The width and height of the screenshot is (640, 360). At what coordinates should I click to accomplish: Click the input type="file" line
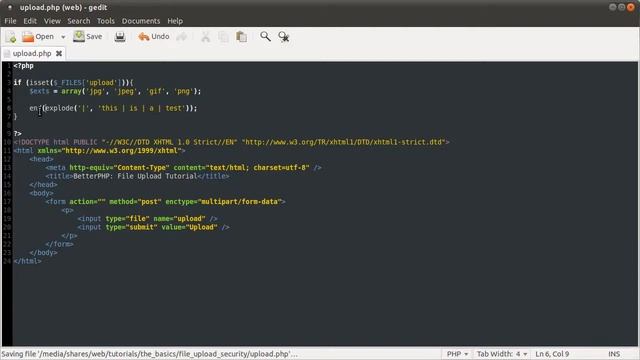tap(147, 218)
